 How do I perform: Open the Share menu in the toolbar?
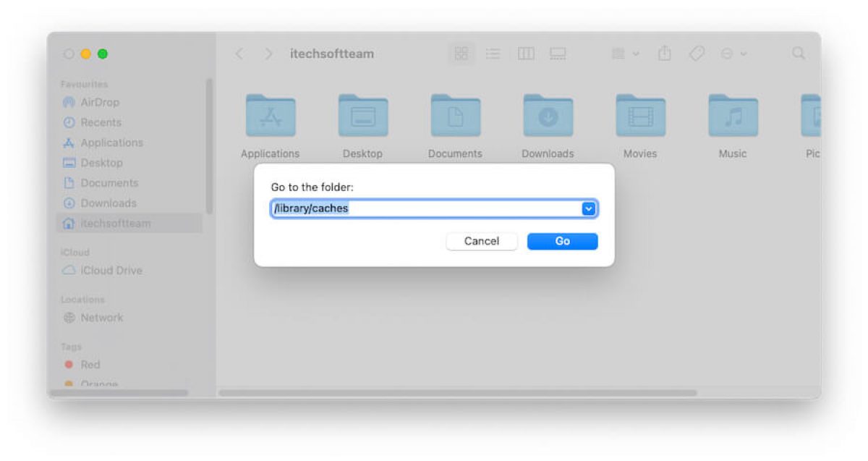click(664, 53)
